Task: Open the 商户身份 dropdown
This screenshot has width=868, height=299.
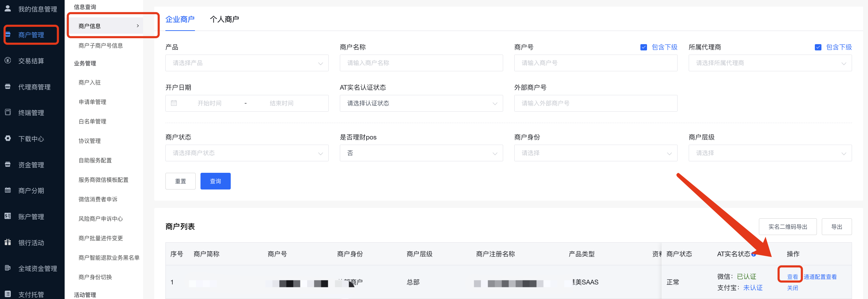Action: tap(596, 153)
